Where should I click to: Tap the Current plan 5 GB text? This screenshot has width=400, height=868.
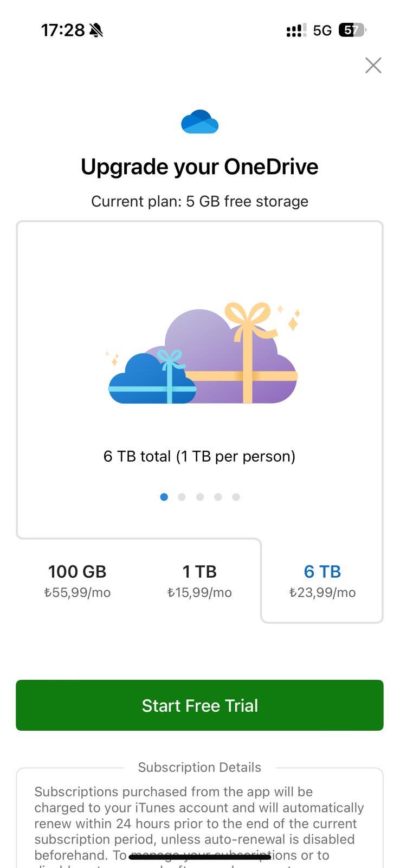pos(199,201)
